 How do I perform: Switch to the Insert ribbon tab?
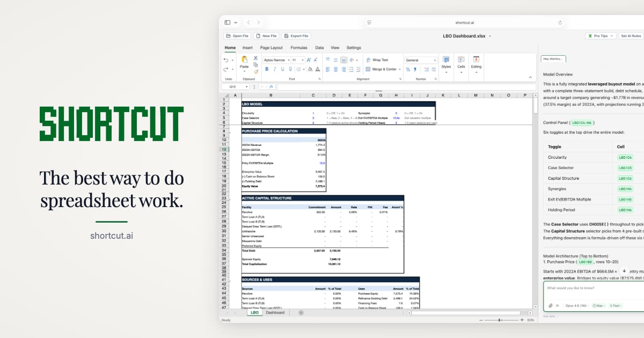coord(247,48)
